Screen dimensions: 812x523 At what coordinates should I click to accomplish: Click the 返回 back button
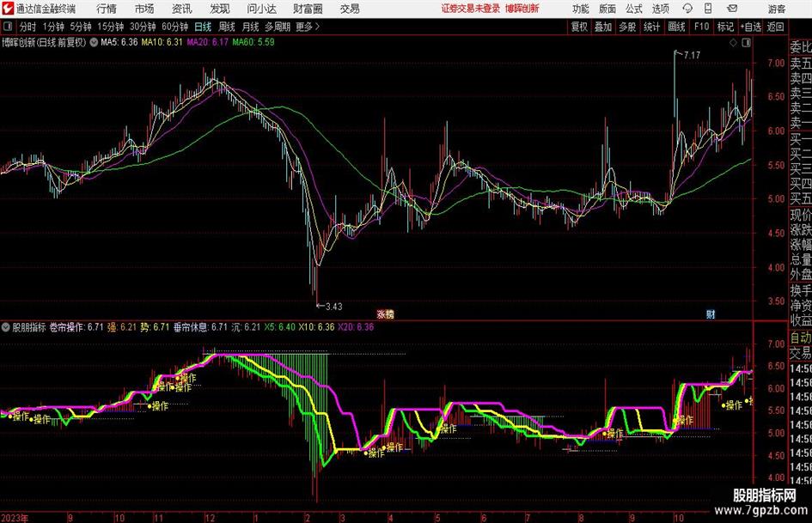(x=775, y=27)
